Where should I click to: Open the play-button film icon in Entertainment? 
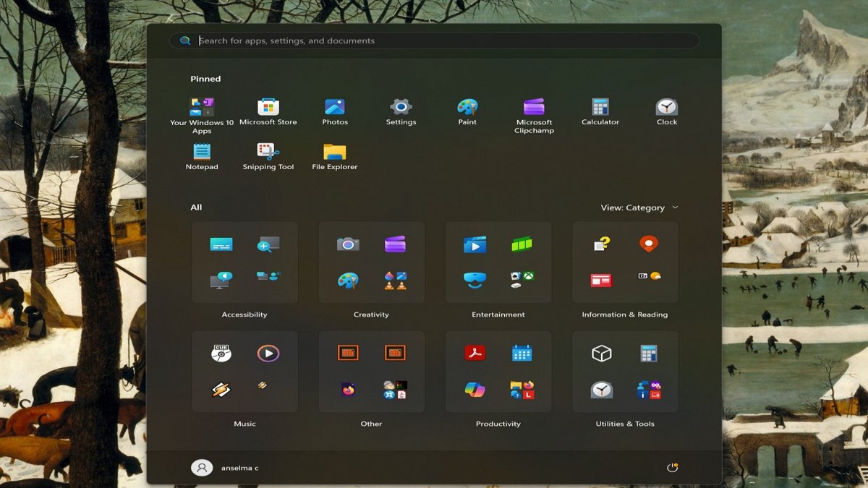click(x=475, y=244)
